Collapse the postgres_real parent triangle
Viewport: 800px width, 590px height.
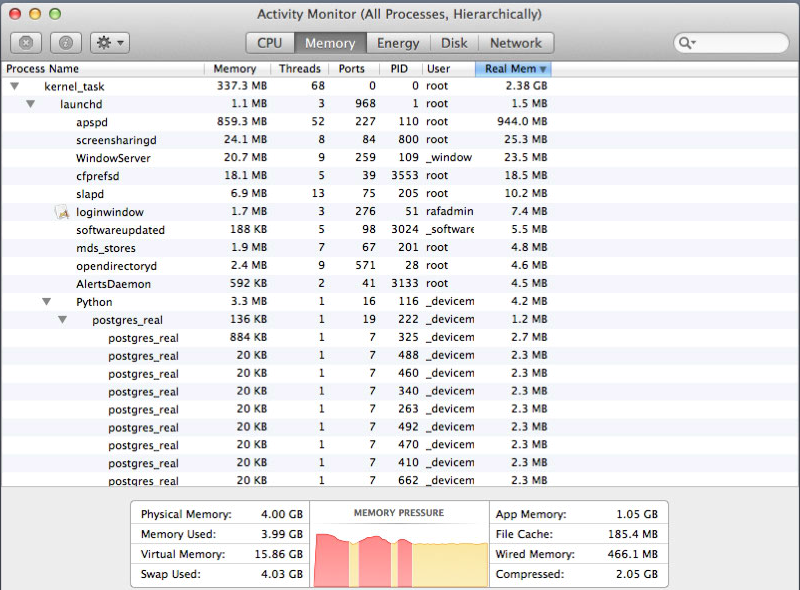coord(62,319)
